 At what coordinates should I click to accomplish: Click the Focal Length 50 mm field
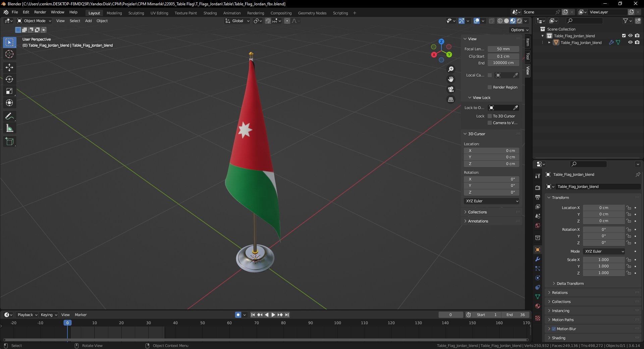pos(503,49)
